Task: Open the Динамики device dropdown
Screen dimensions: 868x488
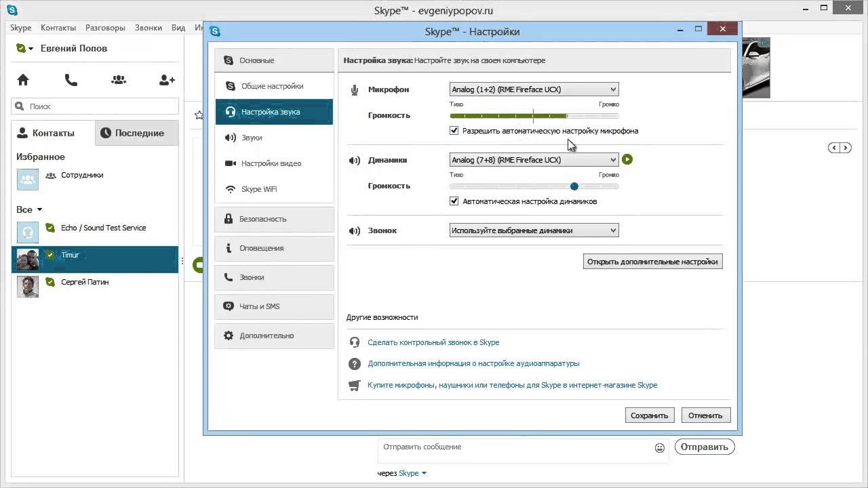Action: coord(534,160)
